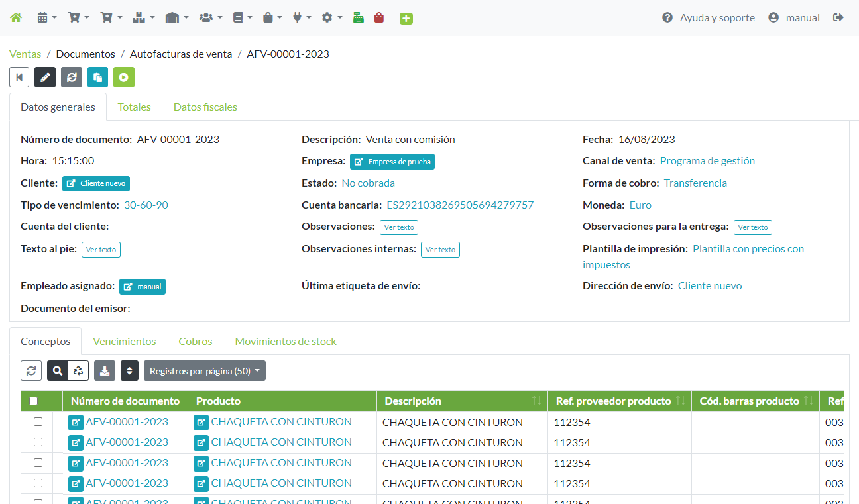Click the magnifier search icon in Conceptos
859x504 pixels.
tap(58, 371)
